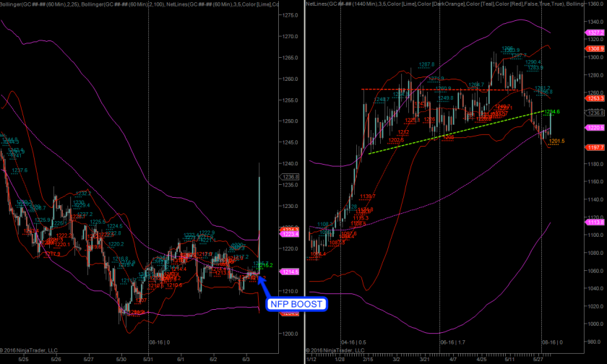
Task: Click the 1236.8 price marker in right chart
Action: (595, 113)
